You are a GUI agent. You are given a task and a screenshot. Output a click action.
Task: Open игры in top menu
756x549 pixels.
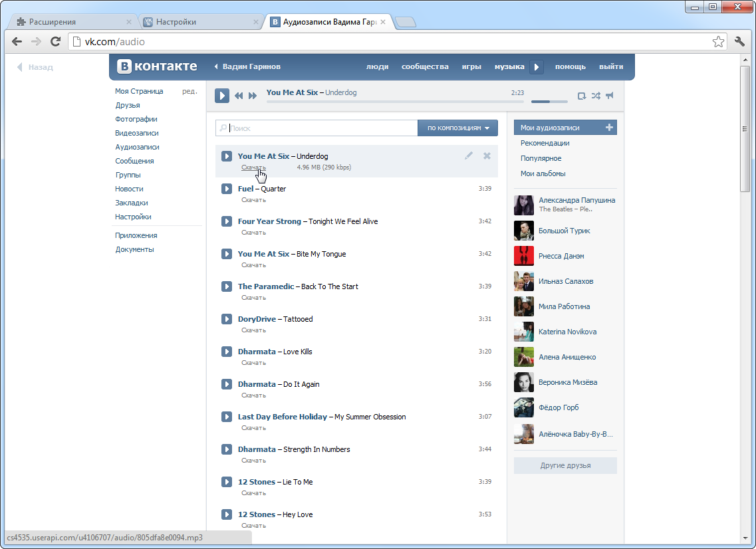[x=471, y=66]
